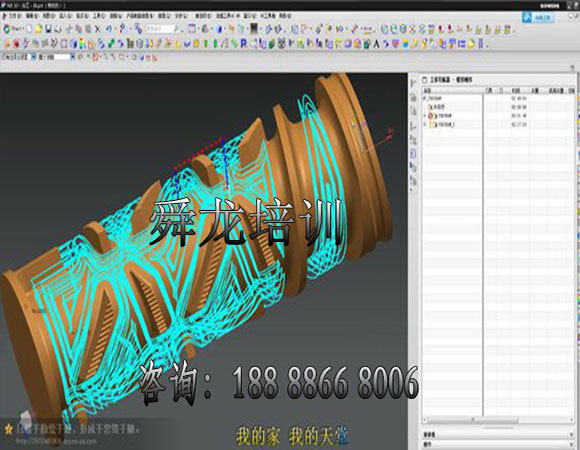The height and width of the screenshot is (450, 580).
Task: Click the New file icon in toolbar
Action: point(30,29)
